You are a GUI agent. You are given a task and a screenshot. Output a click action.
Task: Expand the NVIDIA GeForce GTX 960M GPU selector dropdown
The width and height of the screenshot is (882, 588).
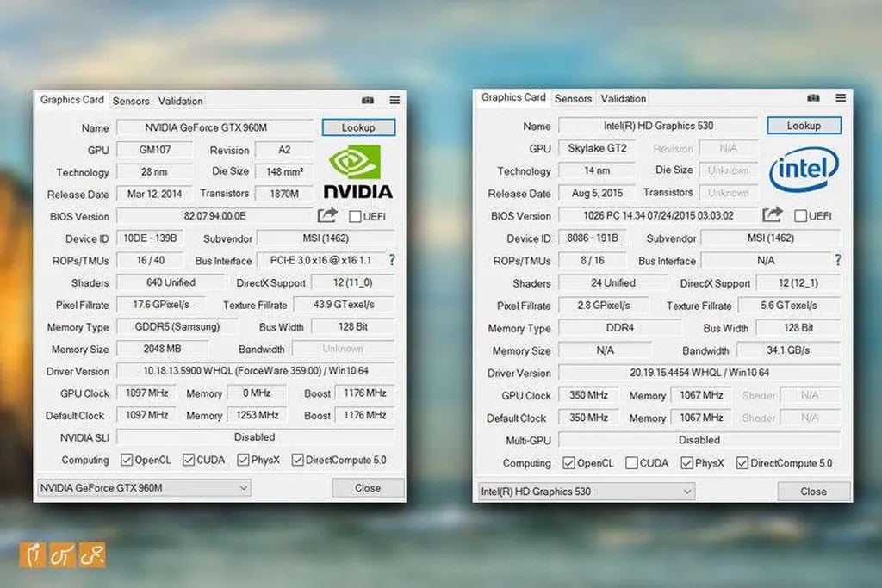(143, 488)
